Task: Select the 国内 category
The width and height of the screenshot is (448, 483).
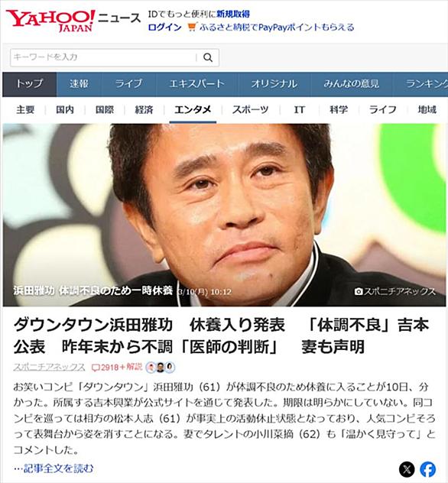Action: 65,109
